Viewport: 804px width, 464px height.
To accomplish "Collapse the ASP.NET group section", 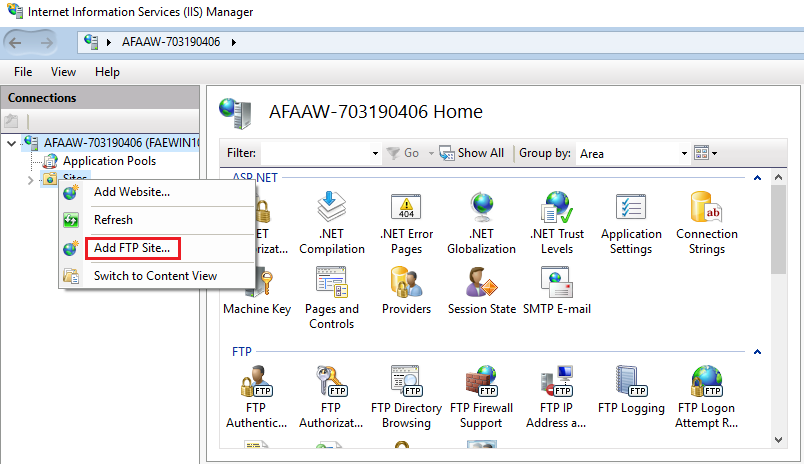I will (757, 178).
